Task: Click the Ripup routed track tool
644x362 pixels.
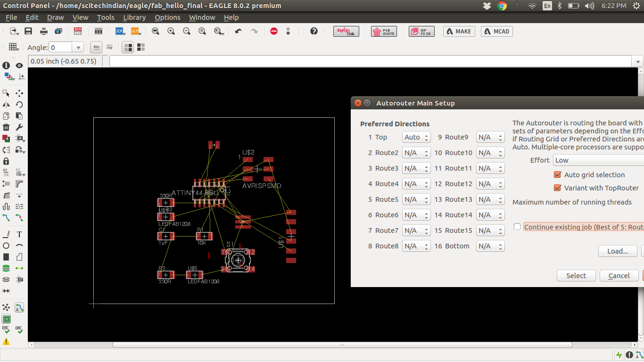Action: (19, 217)
